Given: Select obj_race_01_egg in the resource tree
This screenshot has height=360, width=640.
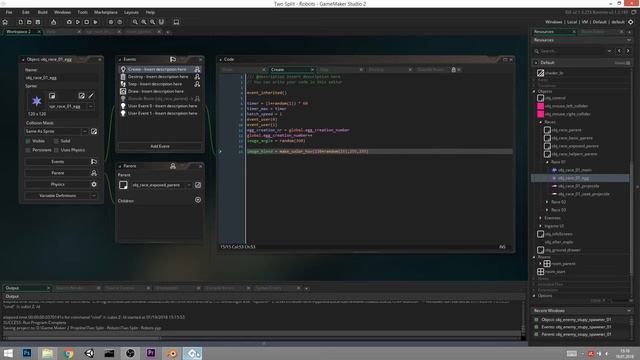Looking at the screenshot, I should point(580,178).
